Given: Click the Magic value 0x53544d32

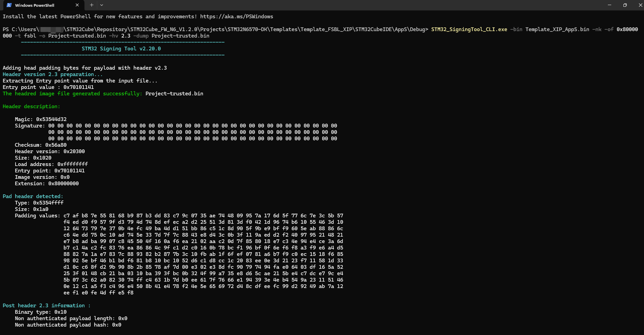Looking at the screenshot, I should (51, 119).
